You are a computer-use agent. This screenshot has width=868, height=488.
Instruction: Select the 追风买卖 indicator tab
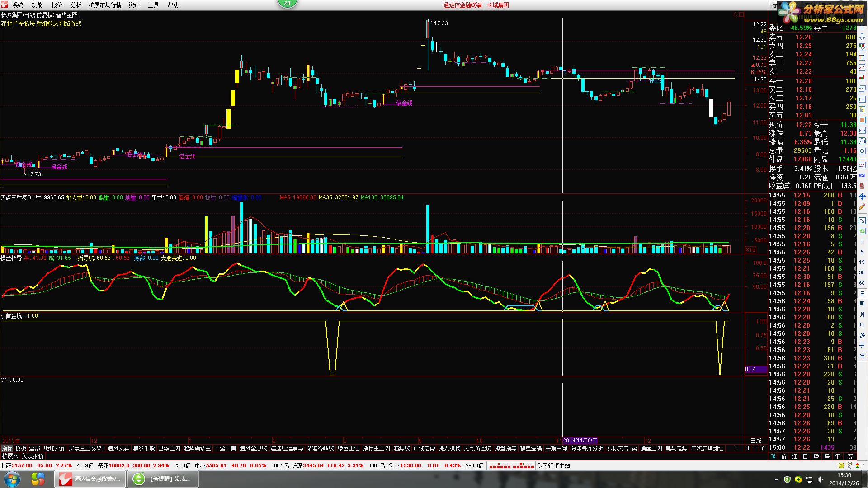tap(118, 448)
